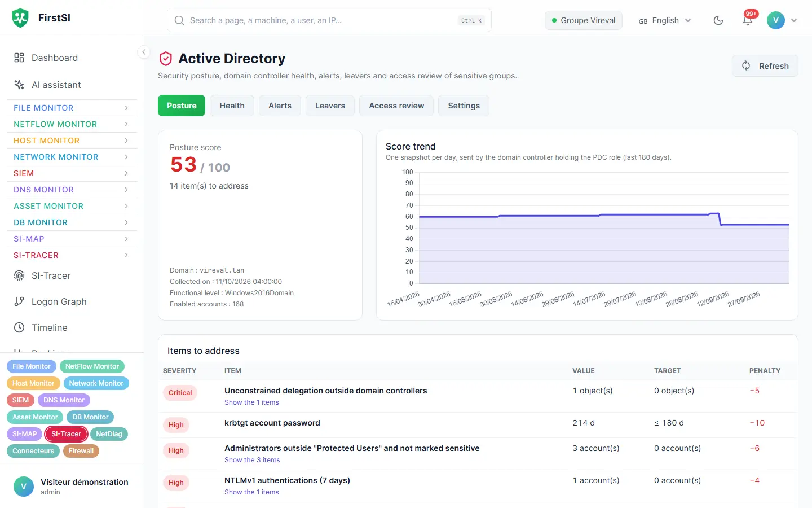The image size is (812, 508).
Task: Click the PENALTY column header
Action: [765, 371]
